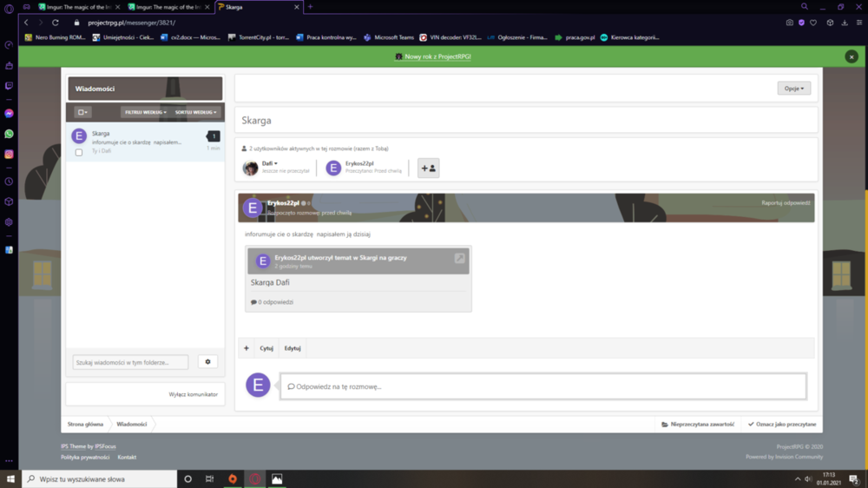The image size is (868, 488).
Task: Click the browser address bar URL
Action: [132, 23]
